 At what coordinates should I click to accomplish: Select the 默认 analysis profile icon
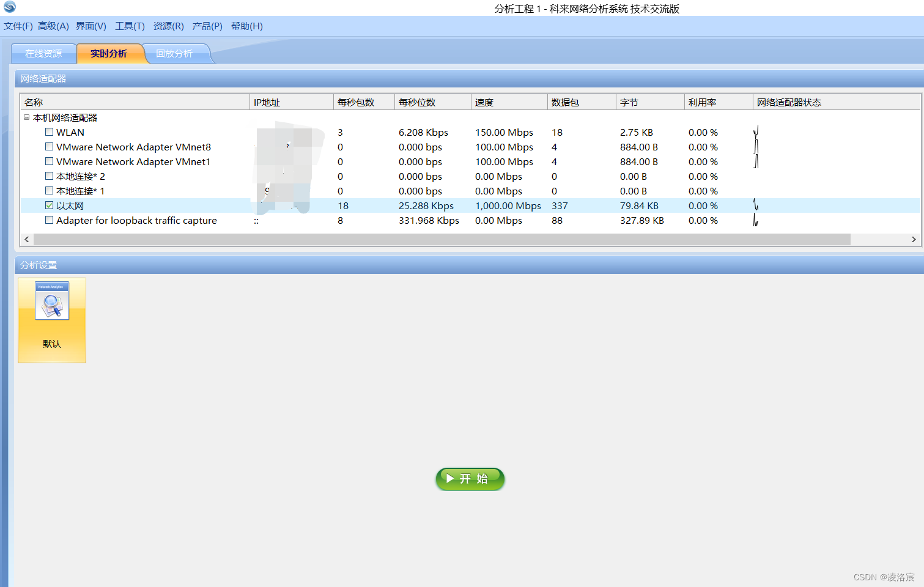pos(52,320)
